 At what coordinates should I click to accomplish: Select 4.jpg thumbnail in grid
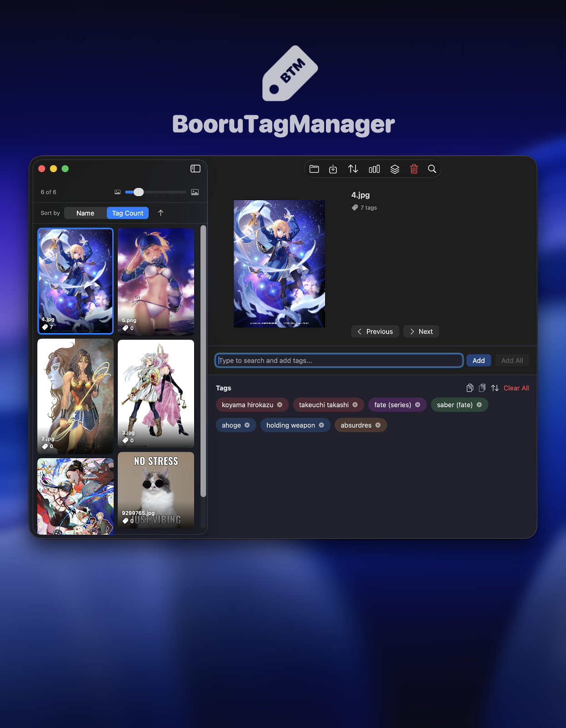(x=75, y=281)
